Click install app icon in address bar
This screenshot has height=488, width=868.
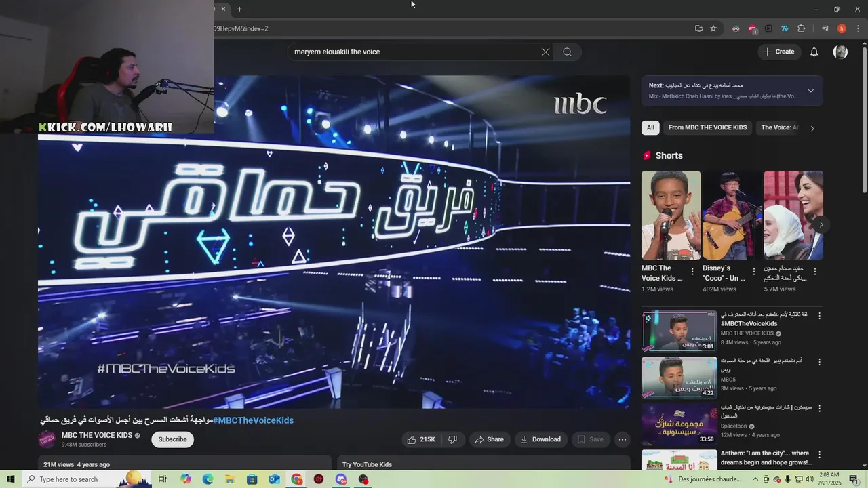click(698, 28)
